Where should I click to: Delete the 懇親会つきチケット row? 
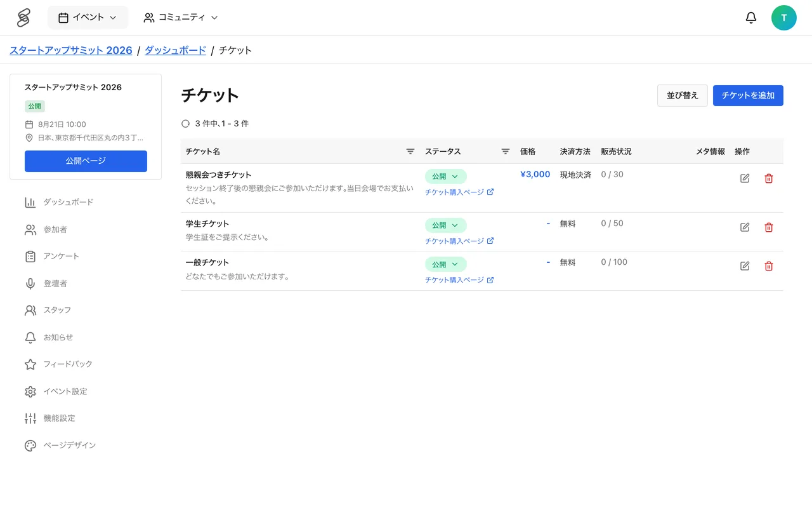coord(769,178)
